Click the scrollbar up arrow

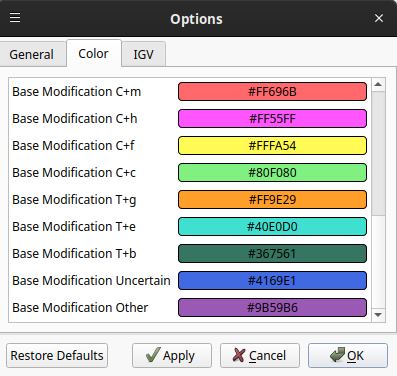378,84
